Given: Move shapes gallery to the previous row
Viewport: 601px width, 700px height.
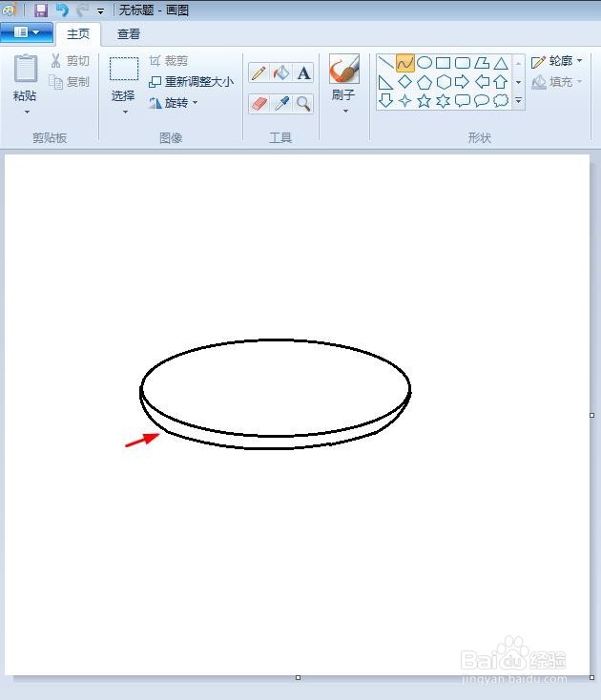Looking at the screenshot, I should tap(518, 63).
